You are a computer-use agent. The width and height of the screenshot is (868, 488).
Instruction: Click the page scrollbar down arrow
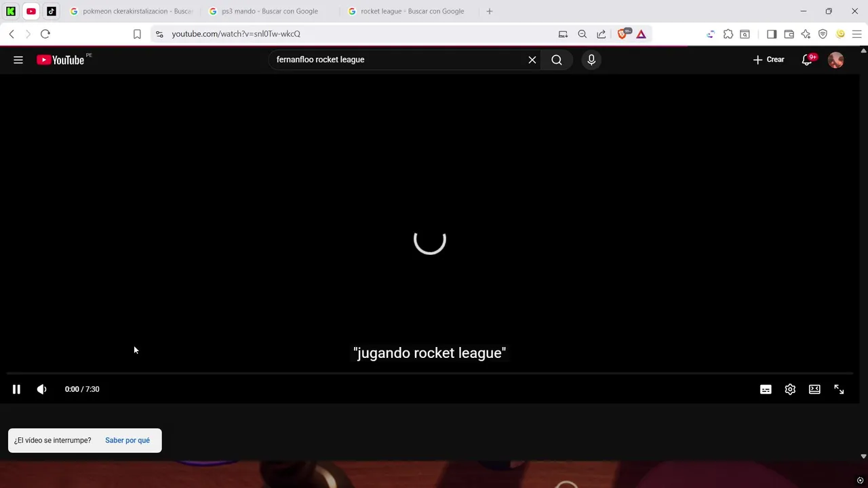click(x=863, y=457)
